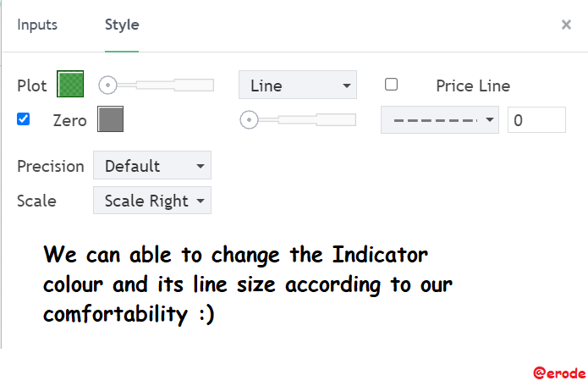This screenshot has height=386, width=588.
Task: Open the gray Zero line color swatch
Action: [x=110, y=119]
